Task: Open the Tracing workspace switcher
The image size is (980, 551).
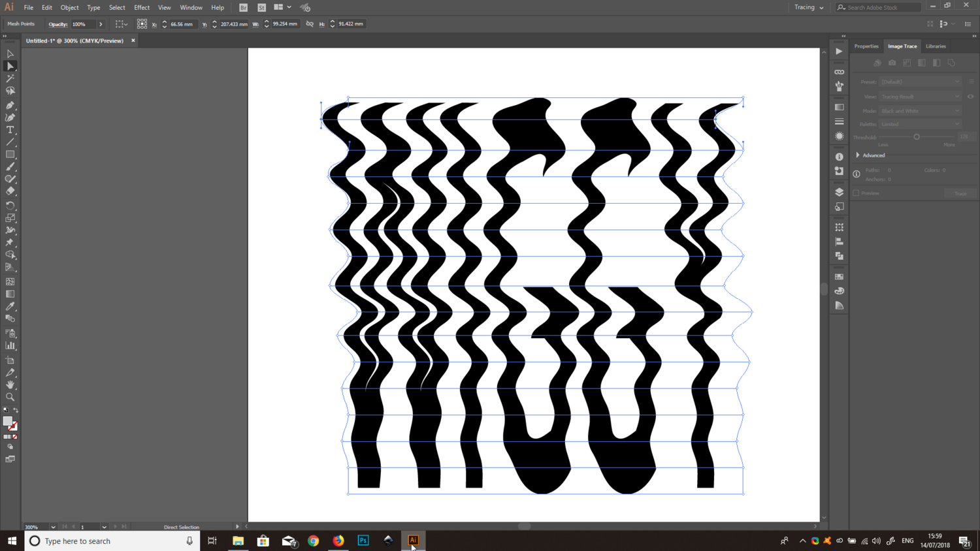Action: 809,7
